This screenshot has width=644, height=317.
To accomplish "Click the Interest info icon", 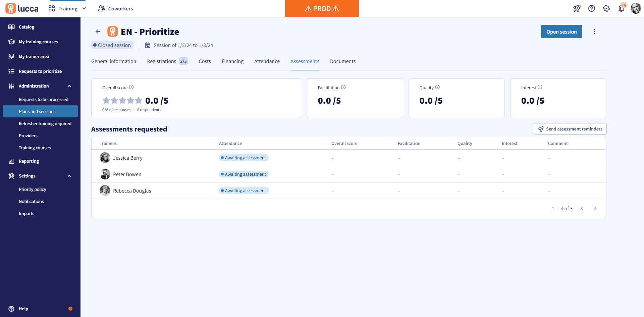I will tap(540, 87).
